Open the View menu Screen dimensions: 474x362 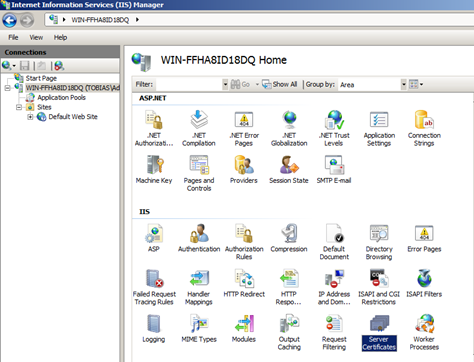(x=36, y=37)
